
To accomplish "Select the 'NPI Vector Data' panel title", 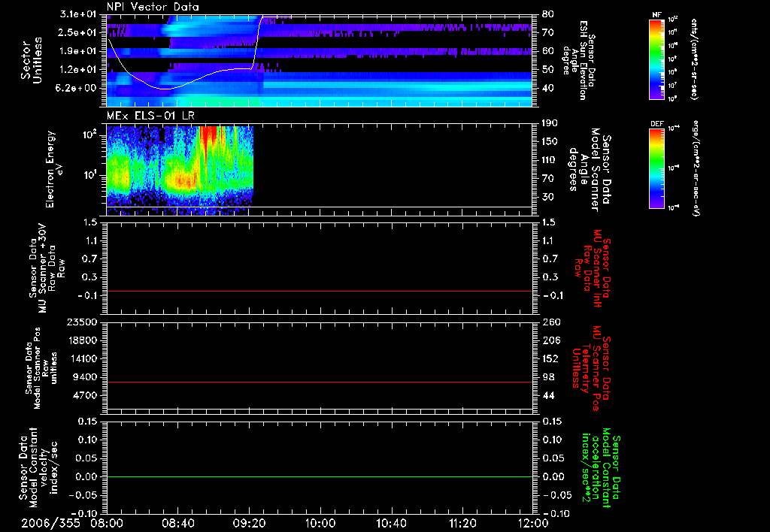I will pyautogui.click(x=153, y=7).
